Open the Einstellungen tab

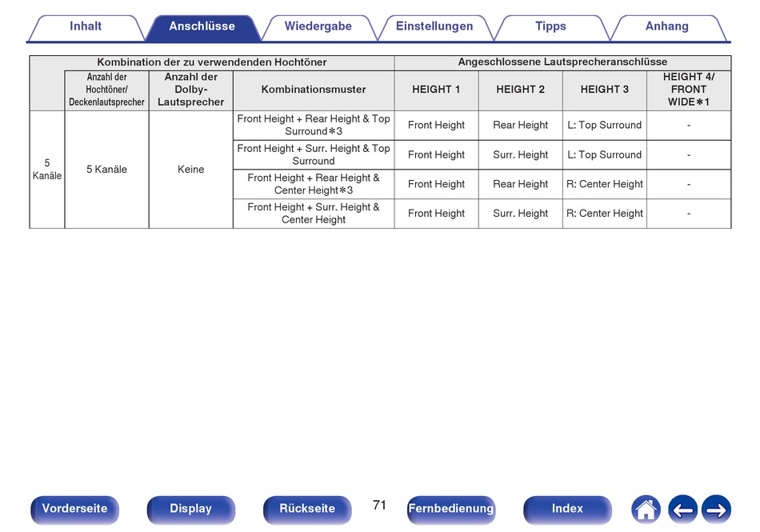pyautogui.click(x=434, y=27)
